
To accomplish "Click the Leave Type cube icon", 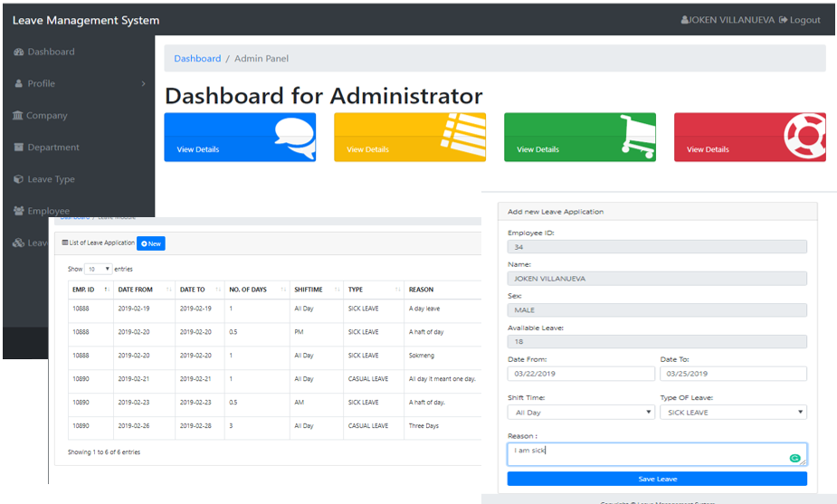I will click(x=19, y=179).
